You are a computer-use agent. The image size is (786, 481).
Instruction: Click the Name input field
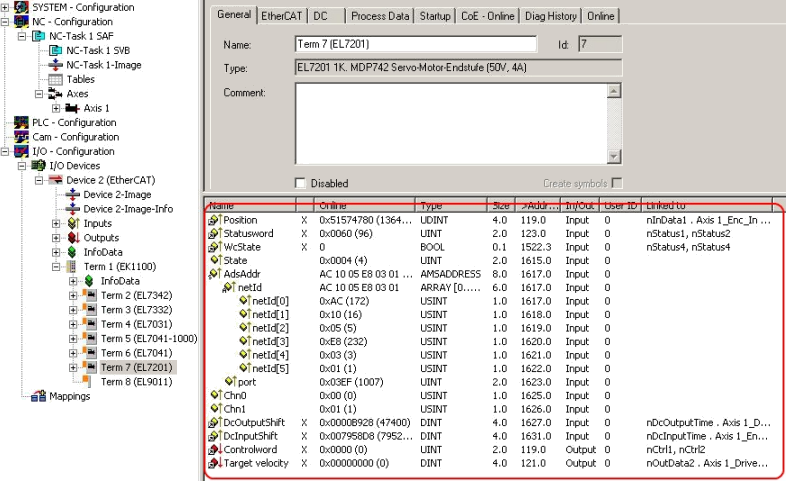416,44
